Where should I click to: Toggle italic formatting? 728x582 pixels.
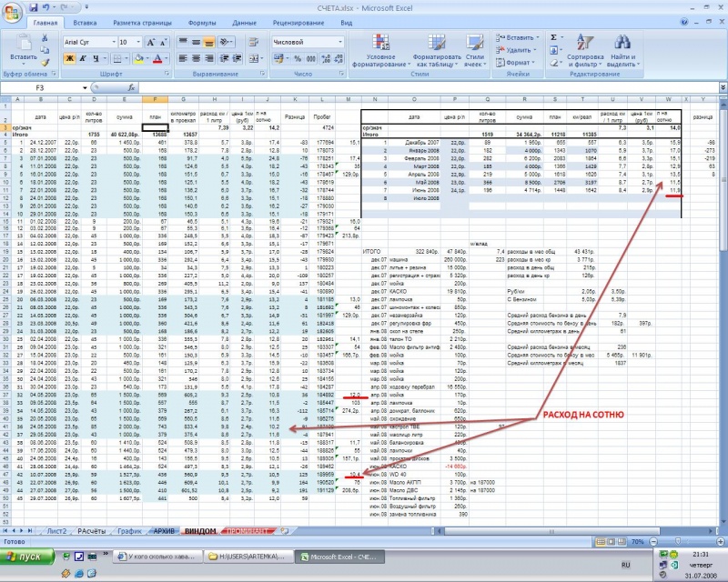81,58
